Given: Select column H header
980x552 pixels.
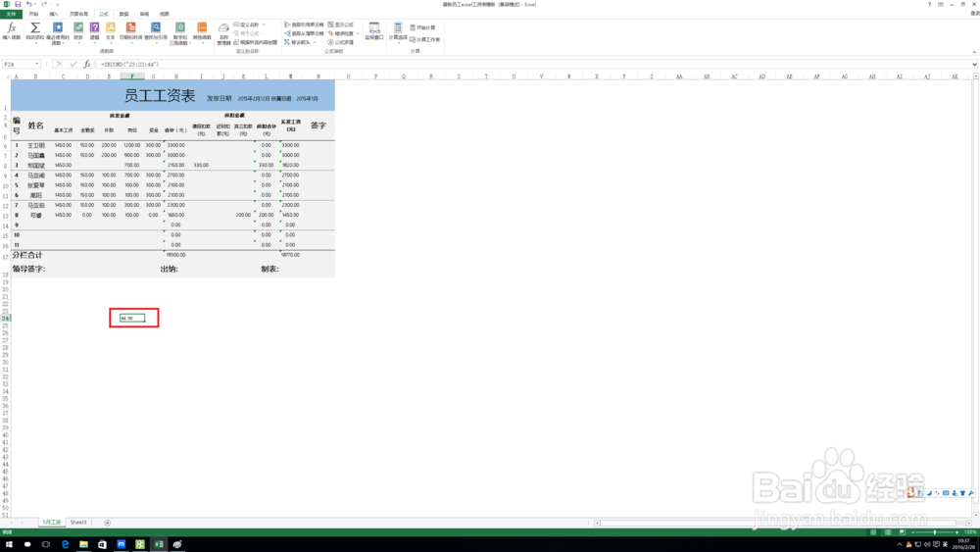Looking at the screenshot, I should 175,76.
